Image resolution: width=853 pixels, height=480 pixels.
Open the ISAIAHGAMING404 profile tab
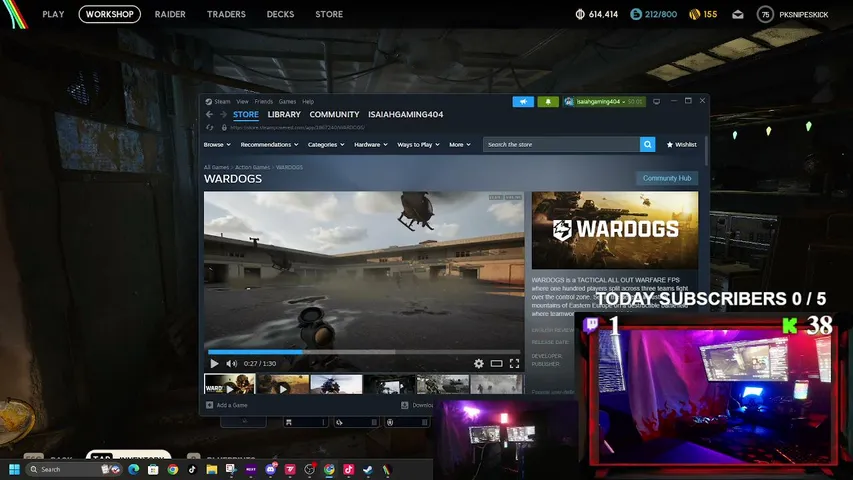[x=405, y=114]
